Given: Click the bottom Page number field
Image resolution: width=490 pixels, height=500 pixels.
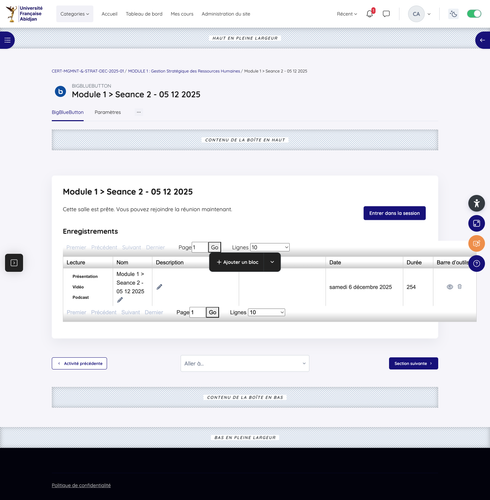Looking at the screenshot, I should 198,312.
